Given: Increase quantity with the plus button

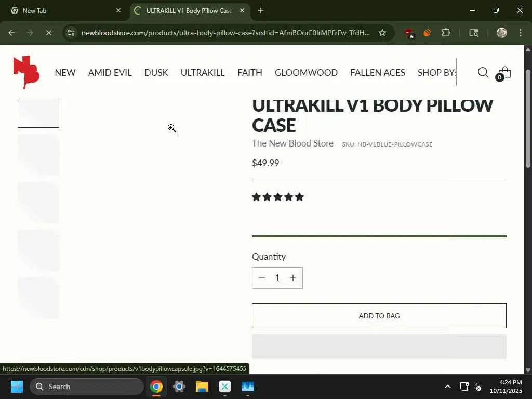Looking at the screenshot, I should [x=293, y=278].
